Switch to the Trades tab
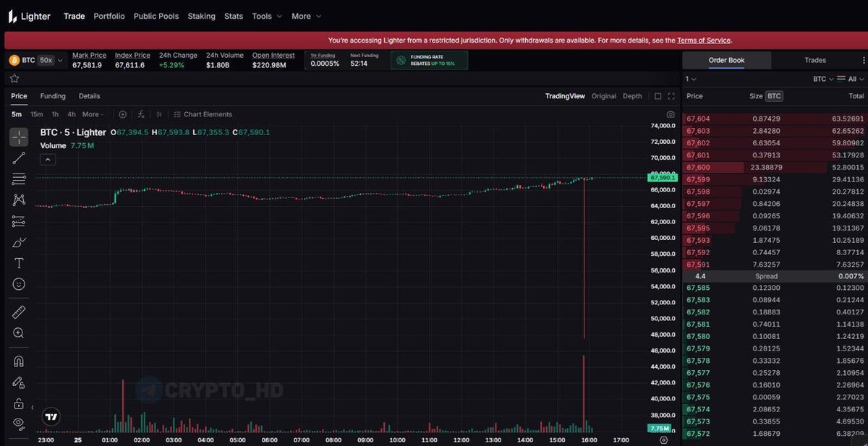This screenshot has width=868, height=446. 815,60
